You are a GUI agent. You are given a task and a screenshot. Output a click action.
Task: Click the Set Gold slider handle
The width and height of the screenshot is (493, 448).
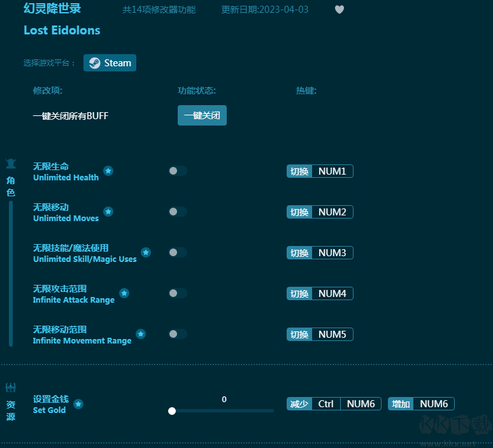[172, 411]
